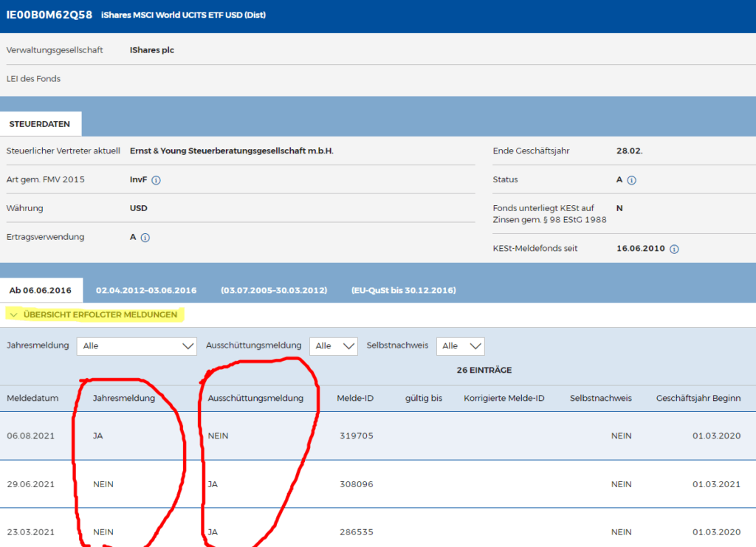
Task: Click Geschäftsjahr Beginn 01.03.2021
Action: [x=716, y=484]
